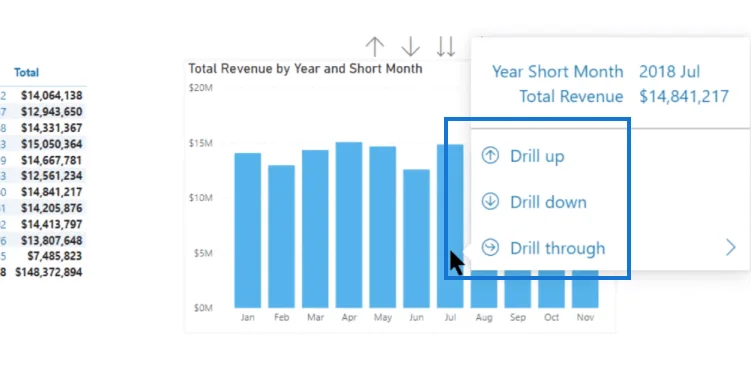Click the chart title Total Revenue by Year
The width and height of the screenshot is (751, 380).
click(306, 69)
